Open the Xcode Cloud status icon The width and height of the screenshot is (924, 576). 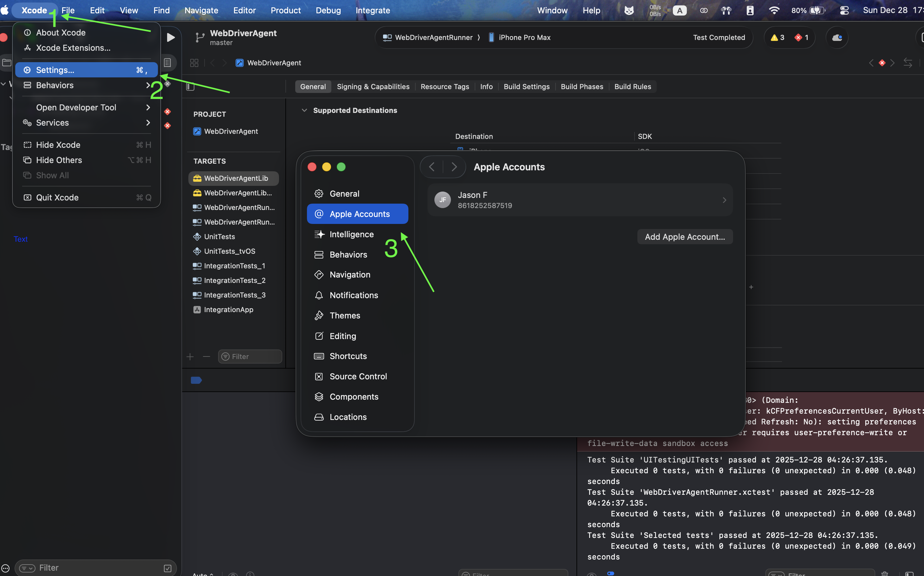point(837,37)
